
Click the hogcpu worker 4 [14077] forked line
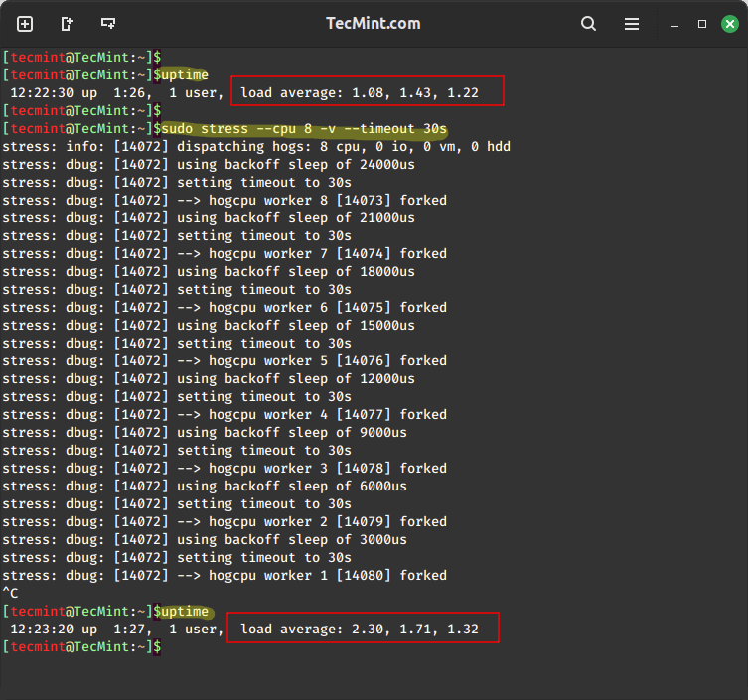pyautogui.click(x=224, y=415)
